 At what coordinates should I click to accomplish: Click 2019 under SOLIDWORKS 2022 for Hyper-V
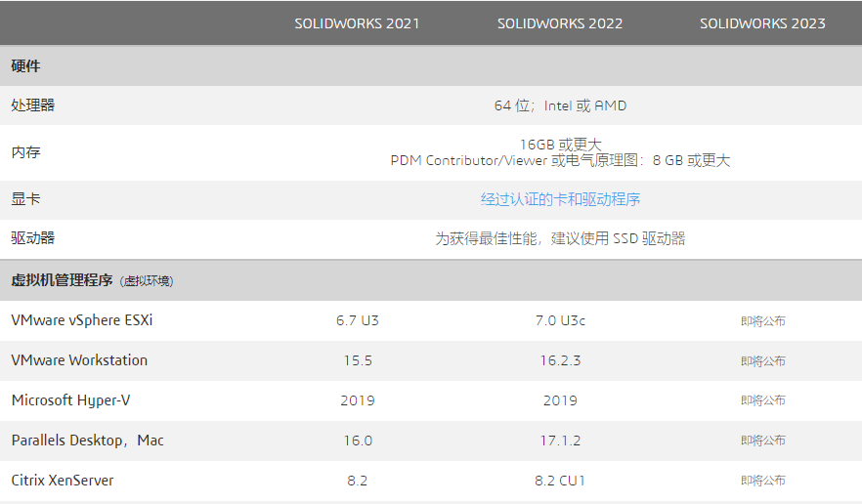click(x=560, y=400)
